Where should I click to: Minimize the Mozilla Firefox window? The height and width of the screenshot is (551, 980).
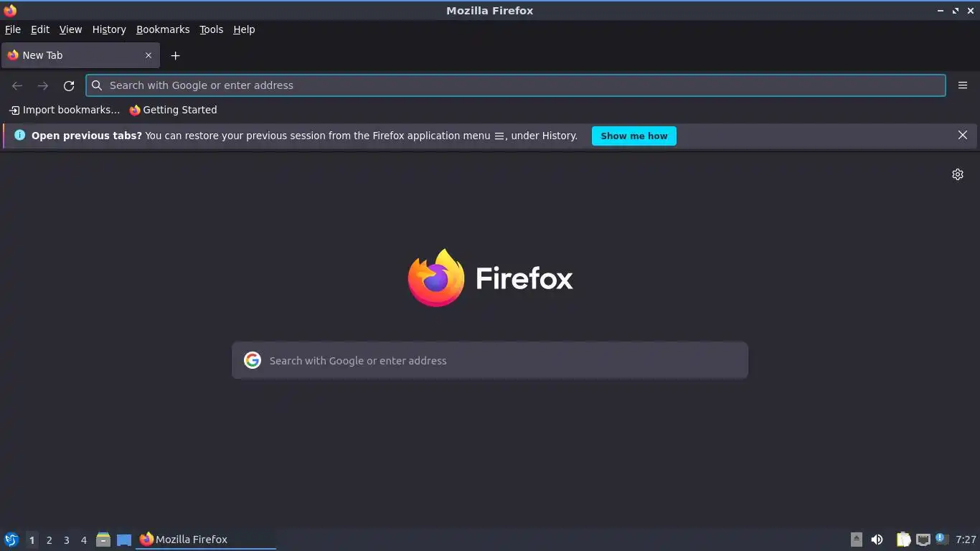(940, 11)
